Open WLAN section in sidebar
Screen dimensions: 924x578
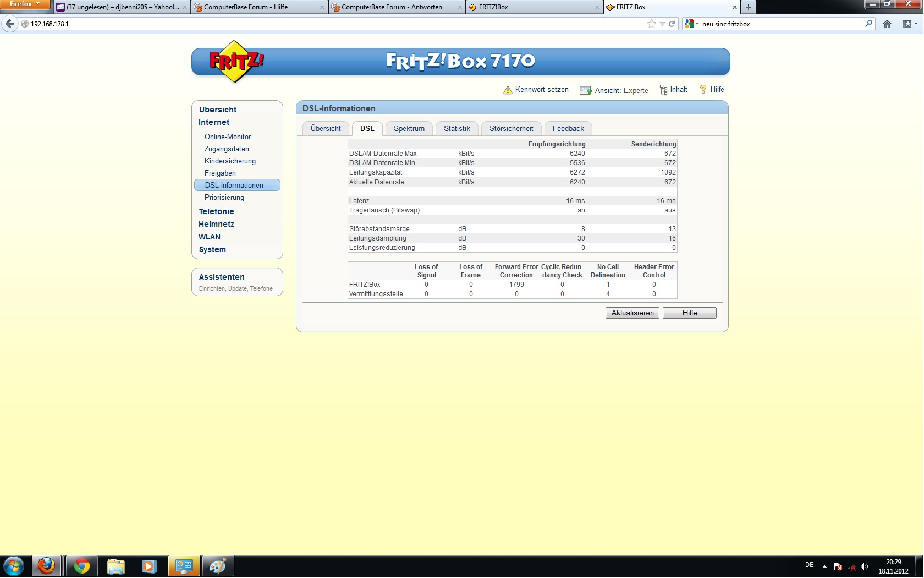210,237
